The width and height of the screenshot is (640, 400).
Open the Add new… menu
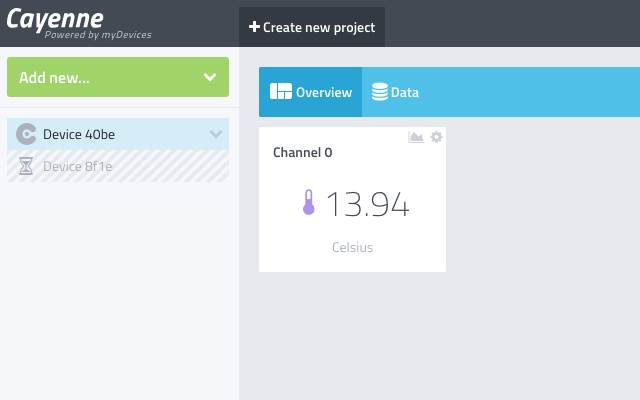pyautogui.click(x=118, y=77)
